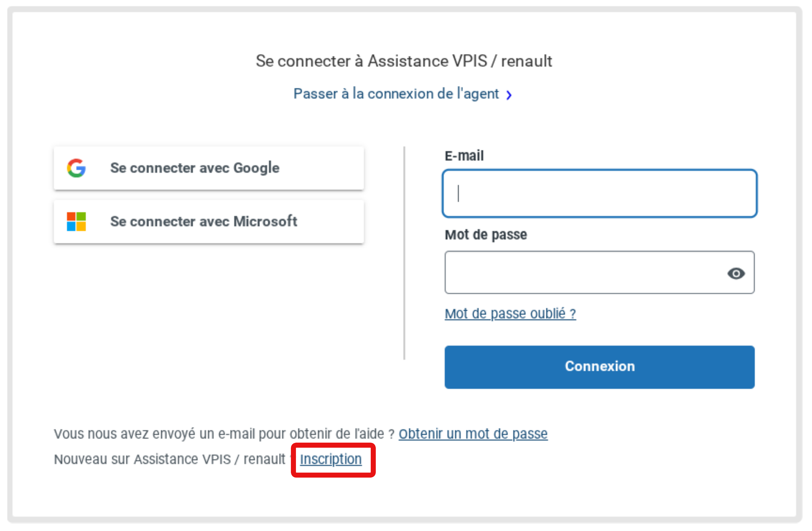Image resolution: width=812 pixels, height=531 pixels.
Task: Click the Google logo icon
Action: click(76, 168)
